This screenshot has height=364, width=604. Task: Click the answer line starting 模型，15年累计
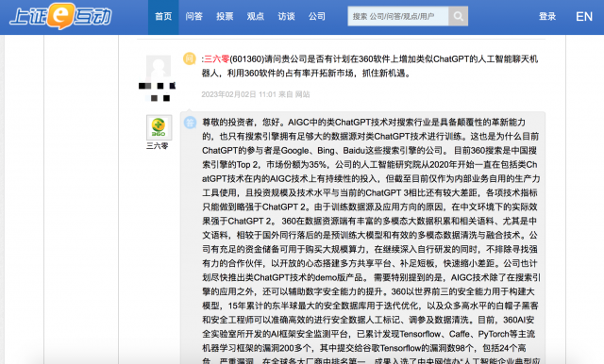point(370,306)
